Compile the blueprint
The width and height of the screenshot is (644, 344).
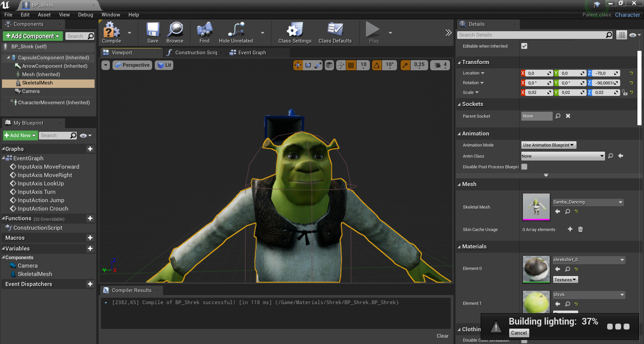click(x=111, y=33)
